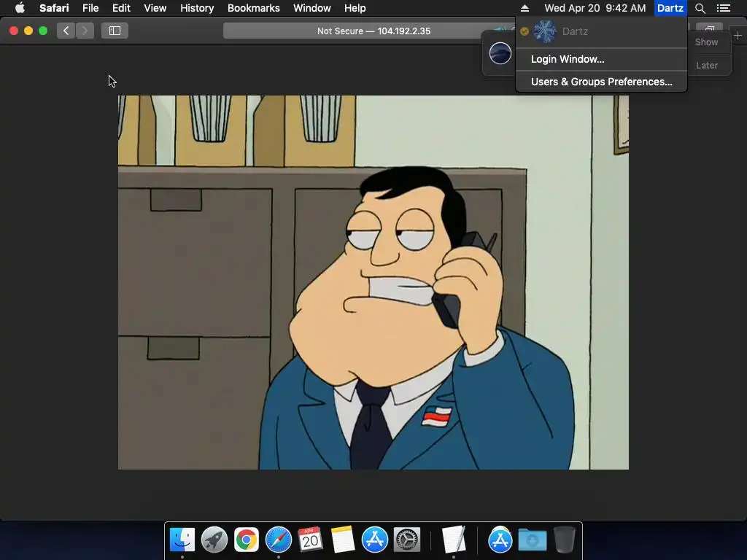Open the Edit menu

pyautogui.click(x=121, y=8)
